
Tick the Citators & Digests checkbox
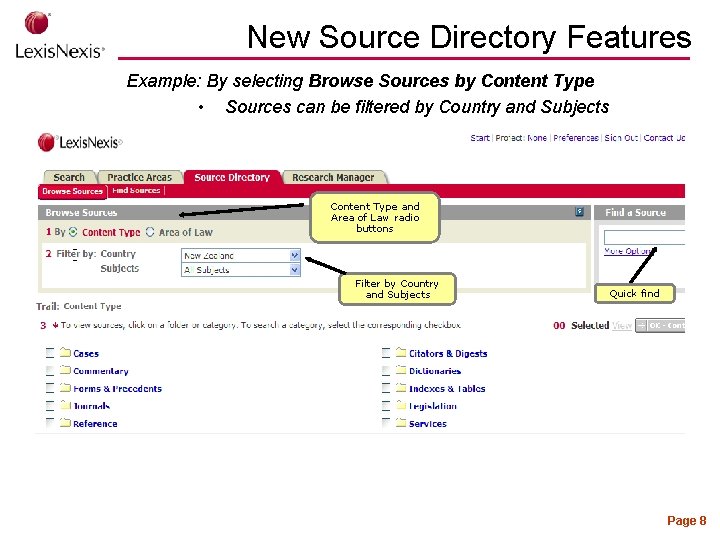click(386, 353)
